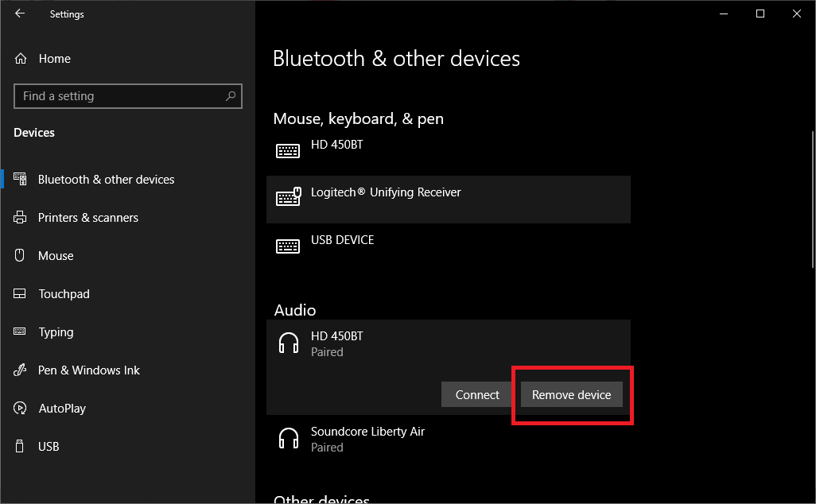
Task: Click the Typing keyboard icon in sidebar
Action: pos(20,331)
